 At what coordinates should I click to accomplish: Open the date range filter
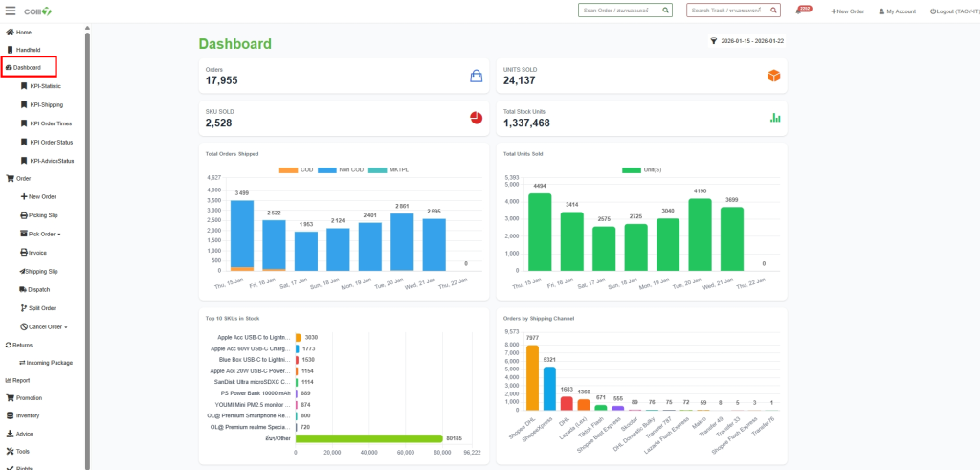point(746,41)
